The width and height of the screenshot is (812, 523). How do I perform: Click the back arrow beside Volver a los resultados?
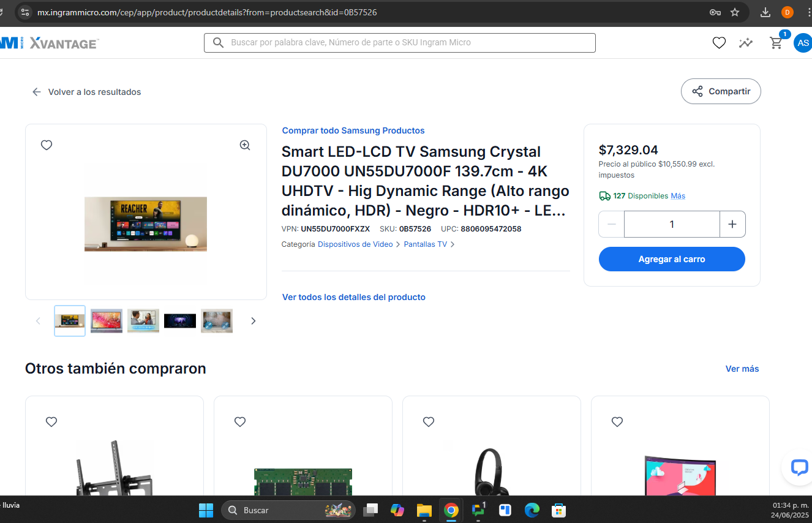(x=37, y=92)
